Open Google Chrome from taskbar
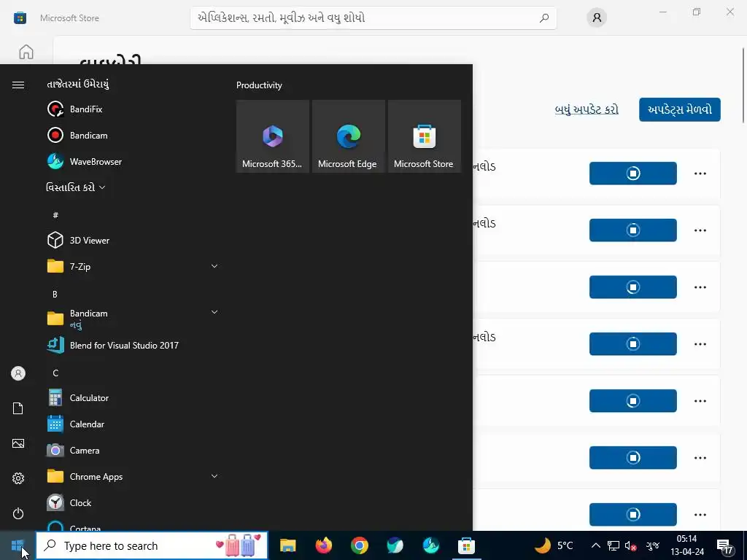The width and height of the screenshot is (747, 560). [x=359, y=545]
